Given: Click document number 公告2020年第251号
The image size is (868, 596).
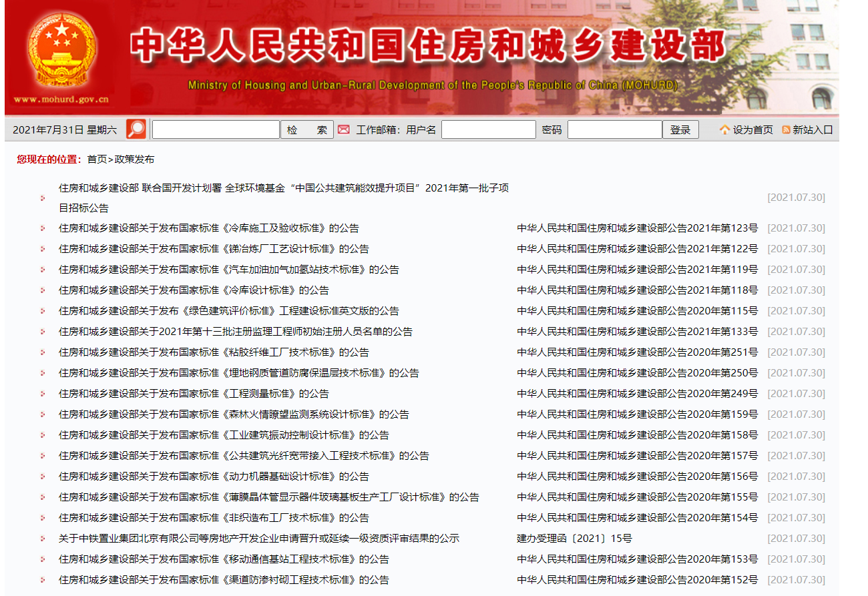Looking at the screenshot, I should [x=638, y=352].
